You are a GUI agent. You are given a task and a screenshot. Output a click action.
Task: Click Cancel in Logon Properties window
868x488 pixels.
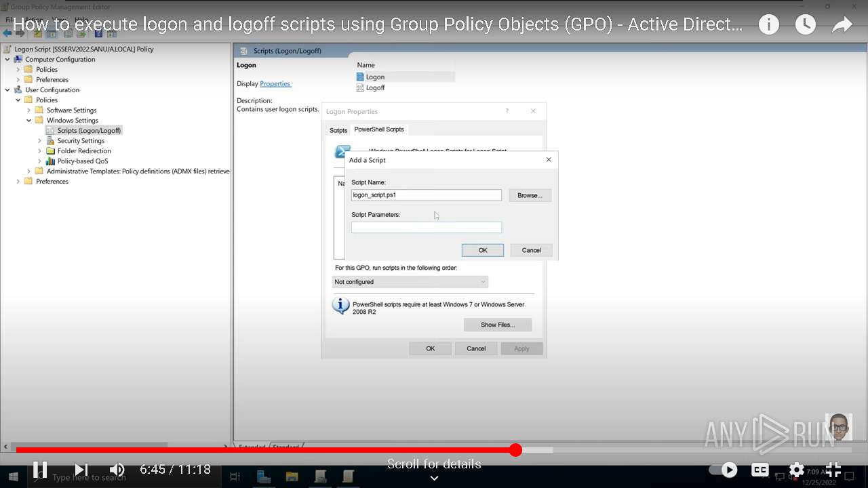coord(476,348)
